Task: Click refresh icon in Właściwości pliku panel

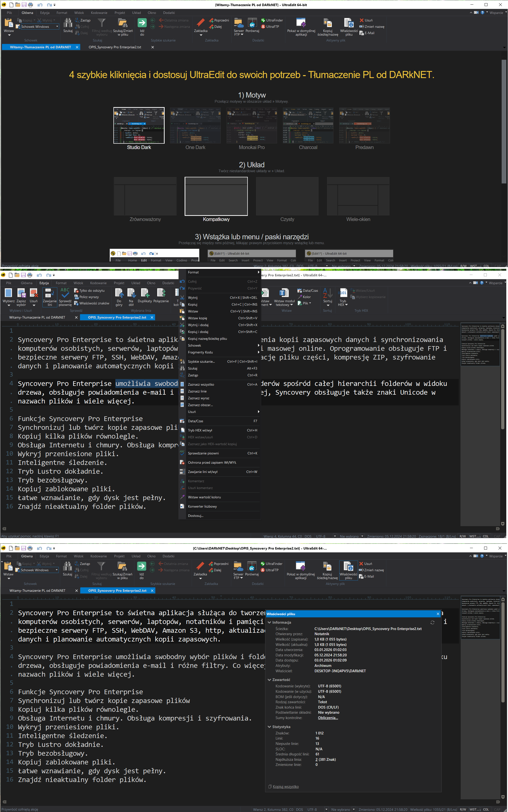Action: (x=432, y=622)
